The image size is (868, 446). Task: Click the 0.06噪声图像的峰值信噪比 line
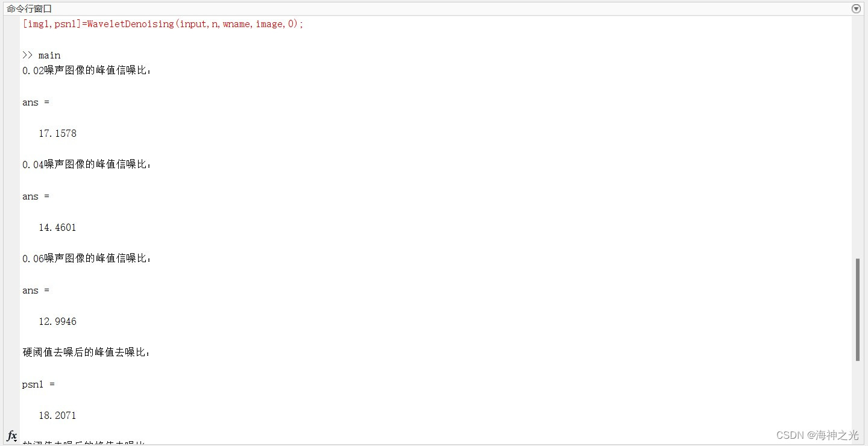pos(87,259)
